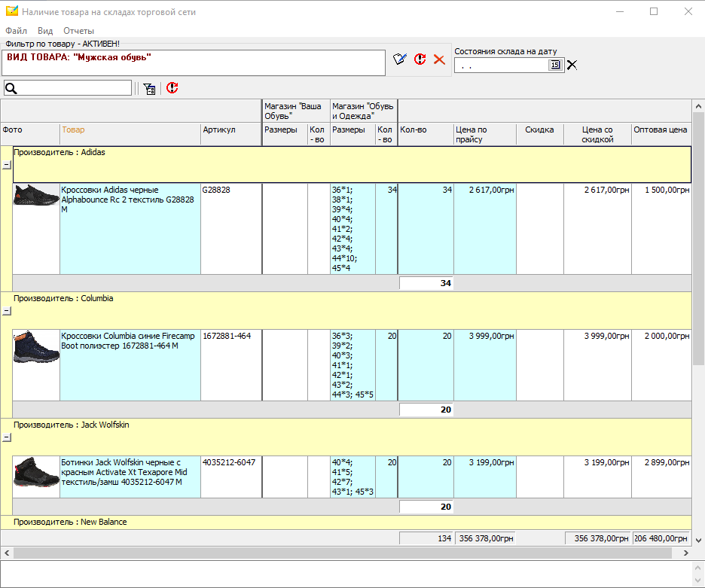Click the edit filter icon with pencil
Screen dimensions: 705x588
401,59
